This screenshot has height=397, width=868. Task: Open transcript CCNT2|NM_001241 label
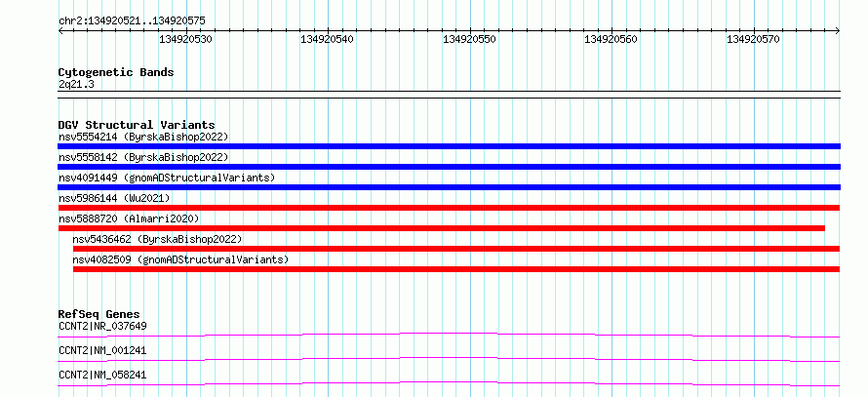click(102, 350)
